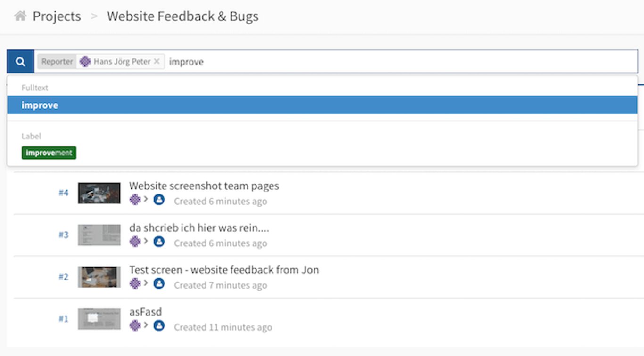
Task: Open the Projects breadcrumb link
Action: click(57, 16)
